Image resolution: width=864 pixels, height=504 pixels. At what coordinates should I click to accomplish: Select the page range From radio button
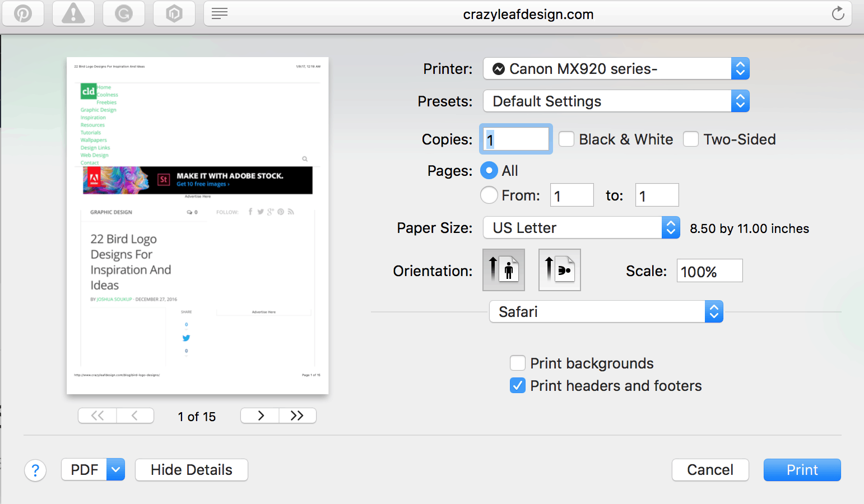(x=489, y=195)
